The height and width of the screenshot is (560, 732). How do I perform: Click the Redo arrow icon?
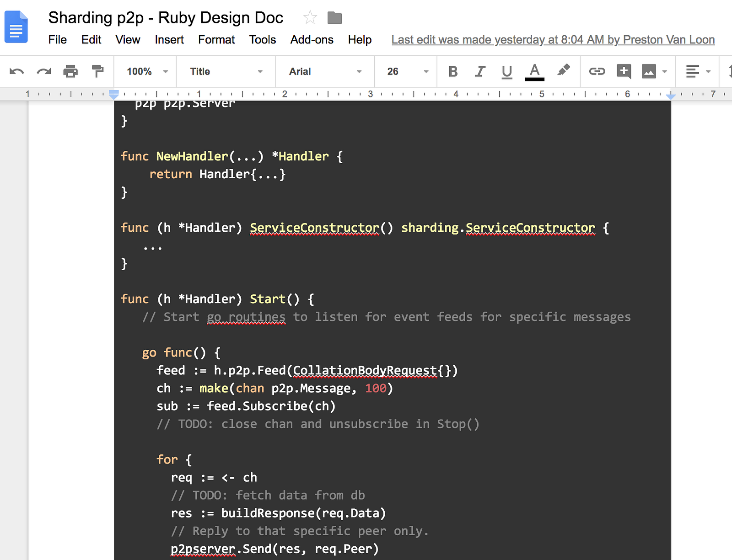point(44,71)
